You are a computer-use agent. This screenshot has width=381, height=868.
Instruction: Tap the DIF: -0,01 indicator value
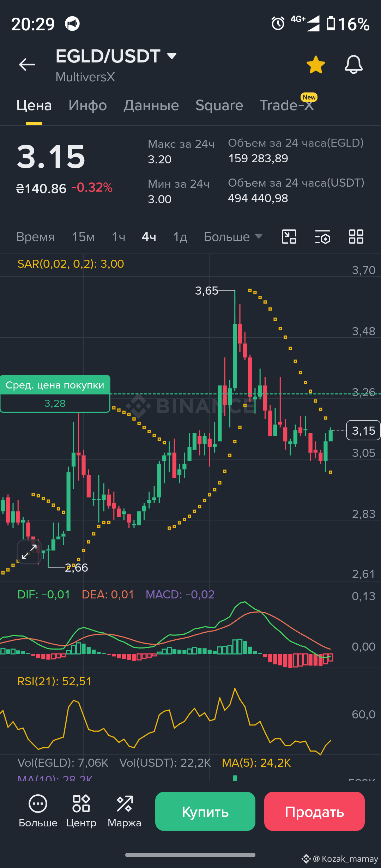[x=44, y=595]
